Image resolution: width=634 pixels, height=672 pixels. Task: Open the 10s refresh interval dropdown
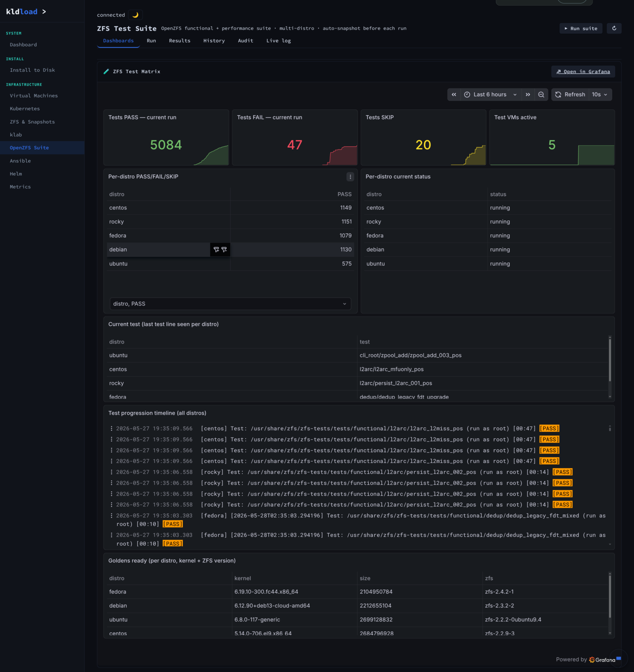coord(600,94)
